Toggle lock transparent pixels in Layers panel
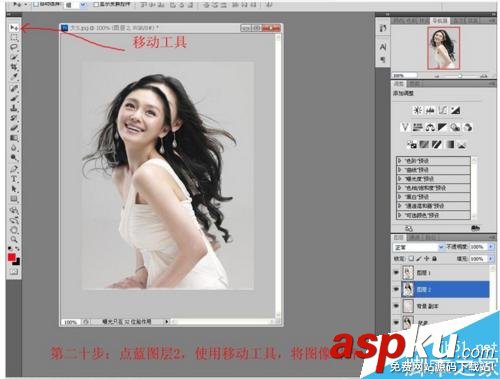Viewport: 500px width, 379px height. 411,258
